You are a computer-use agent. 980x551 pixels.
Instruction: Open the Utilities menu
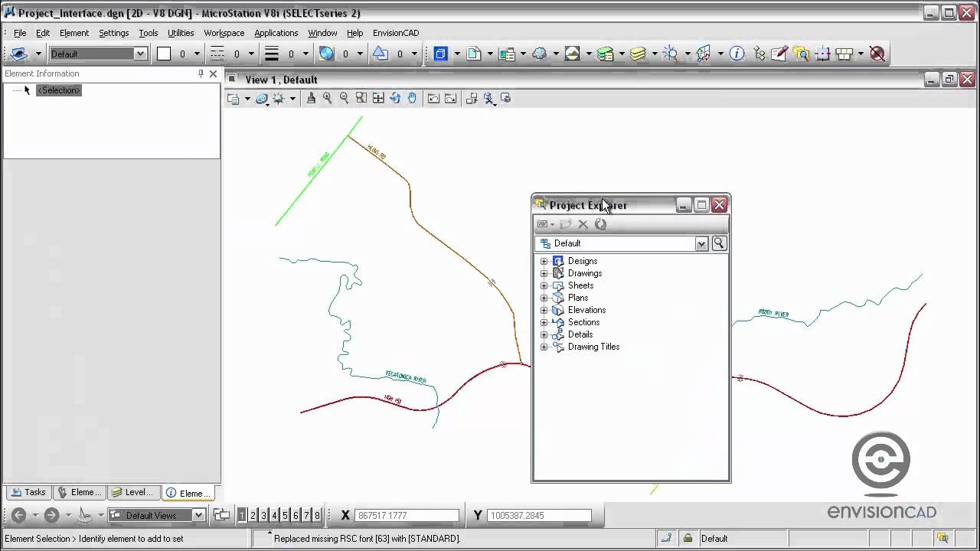181,33
